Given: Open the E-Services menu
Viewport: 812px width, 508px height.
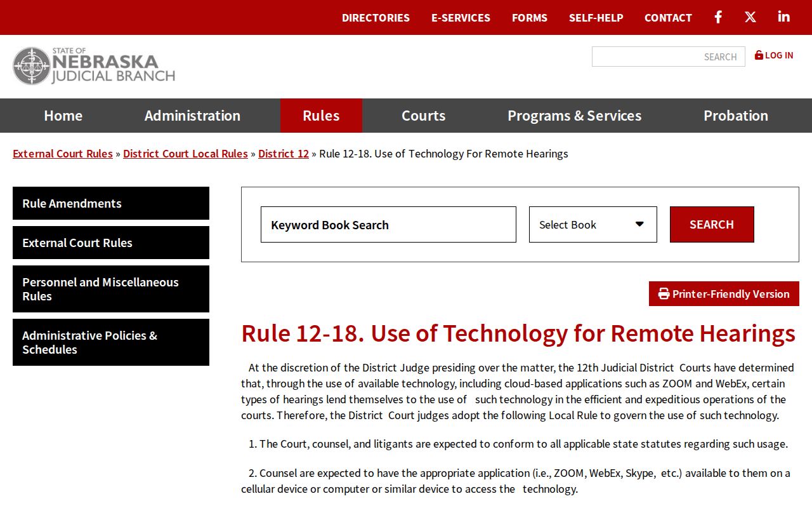Looking at the screenshot, I should tap(461, 18).
